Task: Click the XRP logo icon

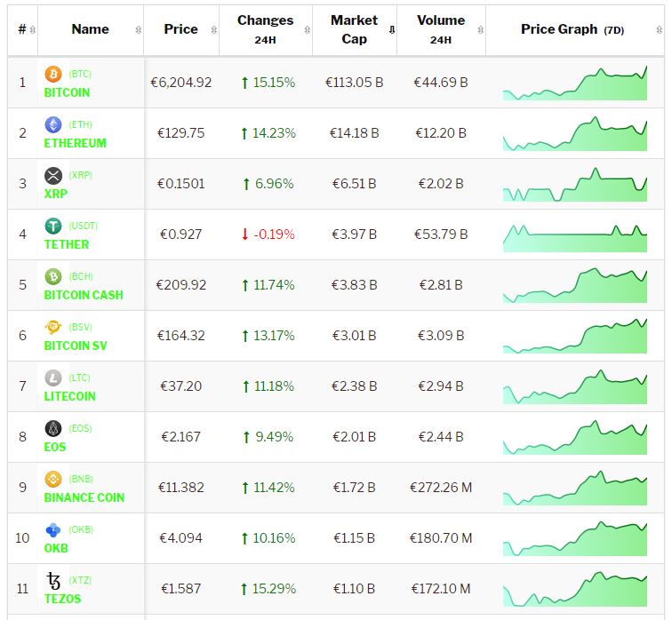Action: point(52,175)
